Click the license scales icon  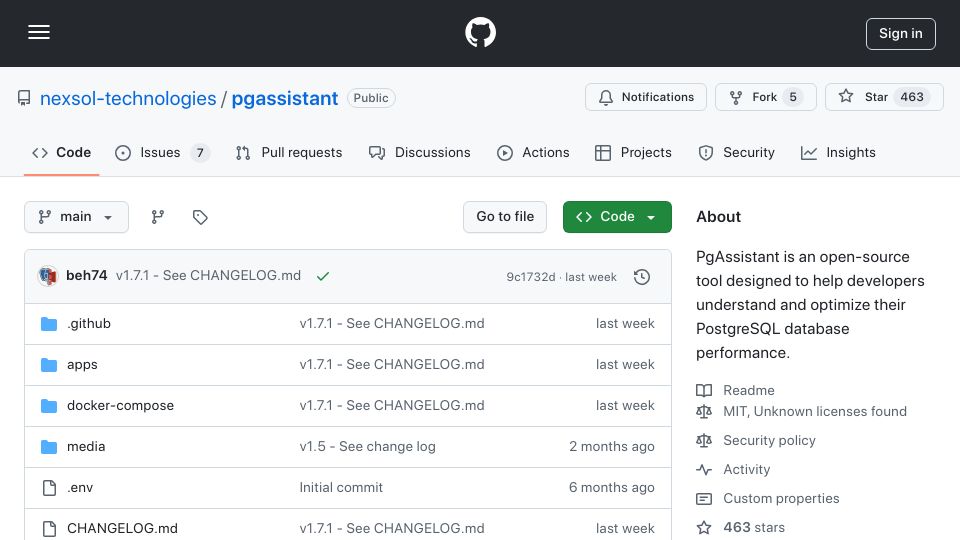(x=704, y=412)
